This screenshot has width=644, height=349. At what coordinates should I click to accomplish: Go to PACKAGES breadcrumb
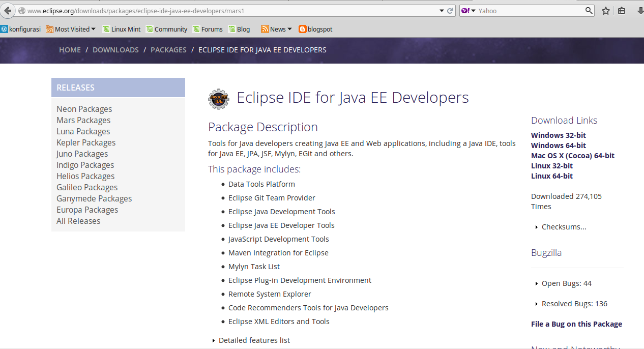pyautogui.click(x=168, y=50)
